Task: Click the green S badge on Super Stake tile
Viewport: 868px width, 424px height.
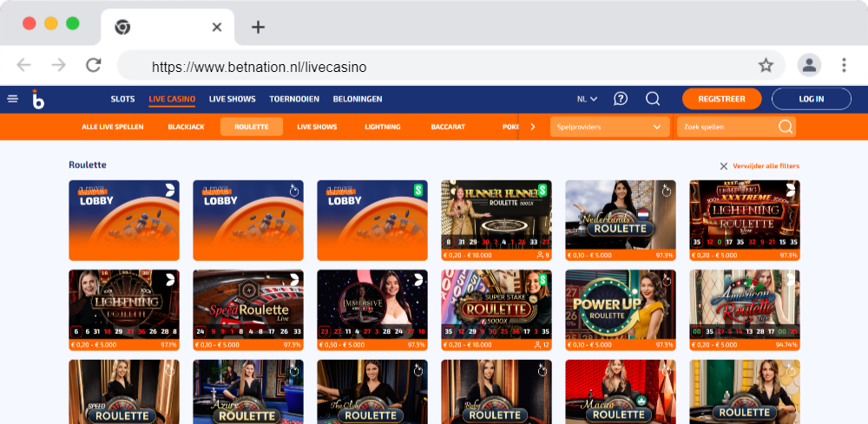Action: click(x=542, y=280)
